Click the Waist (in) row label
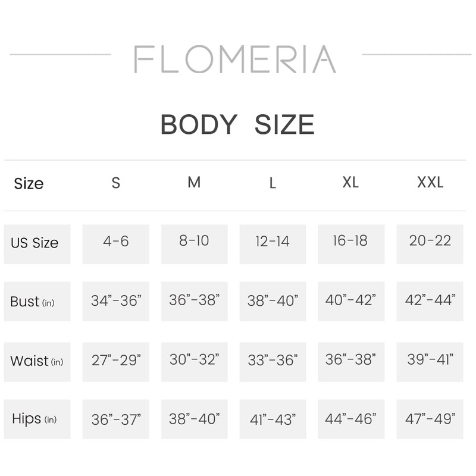 [x=36, y=361]
